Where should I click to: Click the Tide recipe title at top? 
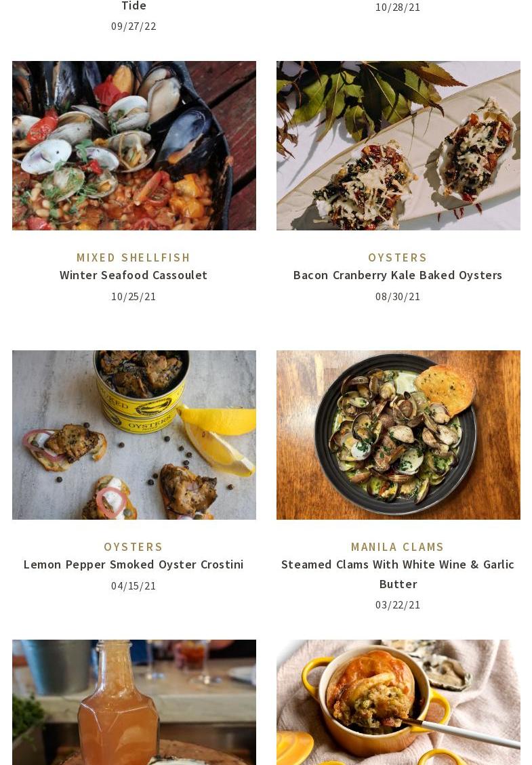pos(134,6)
